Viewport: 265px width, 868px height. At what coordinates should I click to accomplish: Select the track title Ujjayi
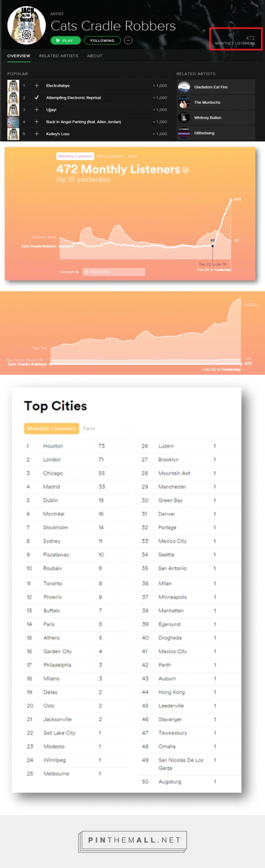tap(51, 110)
